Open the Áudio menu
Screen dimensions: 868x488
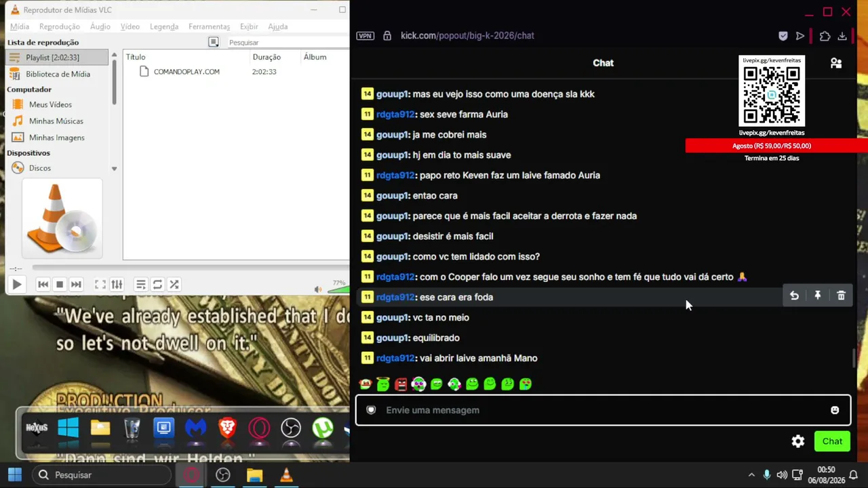click(x=100, y=26)
